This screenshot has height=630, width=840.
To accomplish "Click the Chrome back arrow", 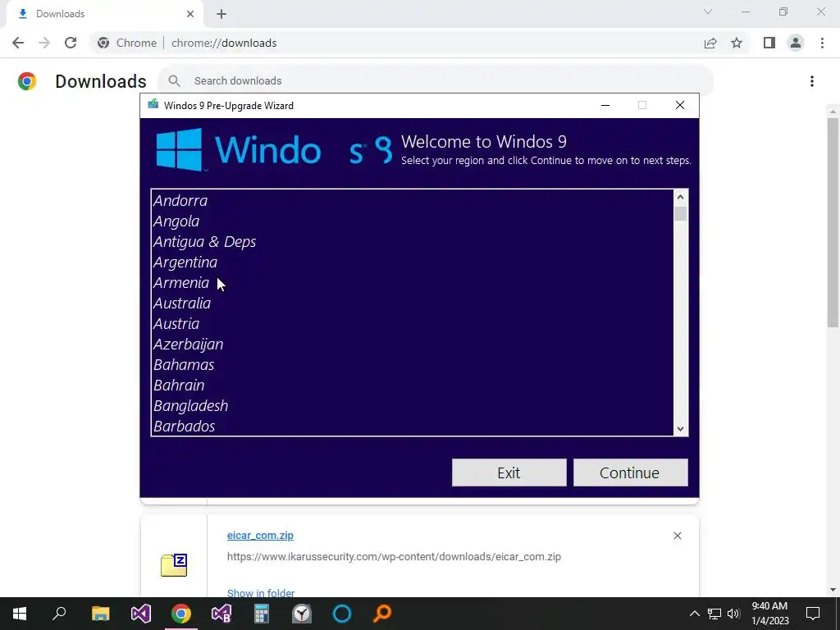I will tap(18, 43).
